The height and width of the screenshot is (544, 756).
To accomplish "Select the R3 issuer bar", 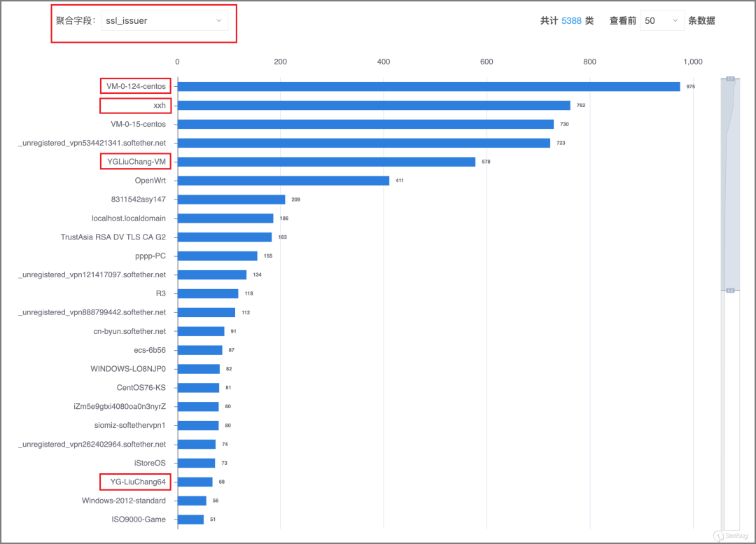I will (207, 293).
